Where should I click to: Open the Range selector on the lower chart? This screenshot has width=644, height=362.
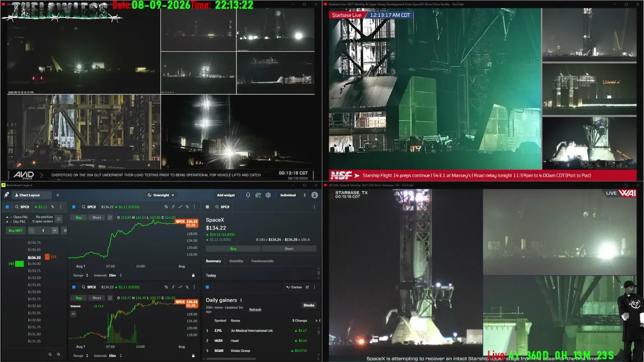(x=81, y=355)
